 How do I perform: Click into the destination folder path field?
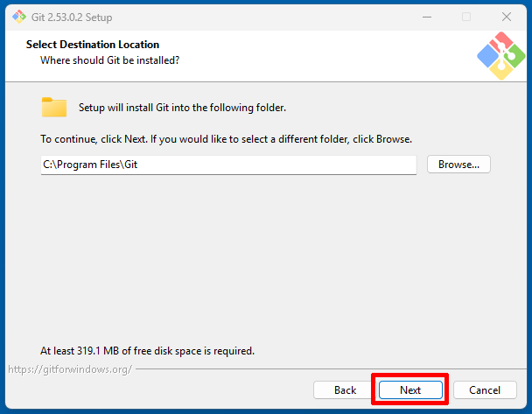pos(227,165)
